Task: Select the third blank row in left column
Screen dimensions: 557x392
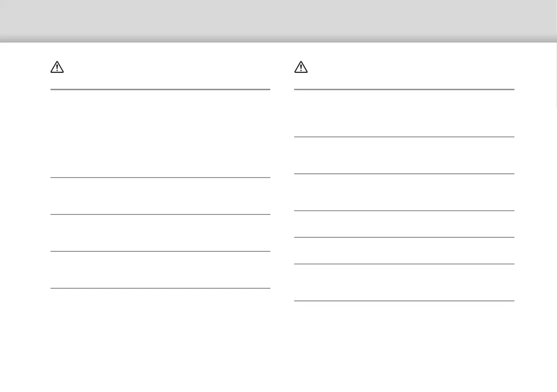Action: [x=160, y=233]
